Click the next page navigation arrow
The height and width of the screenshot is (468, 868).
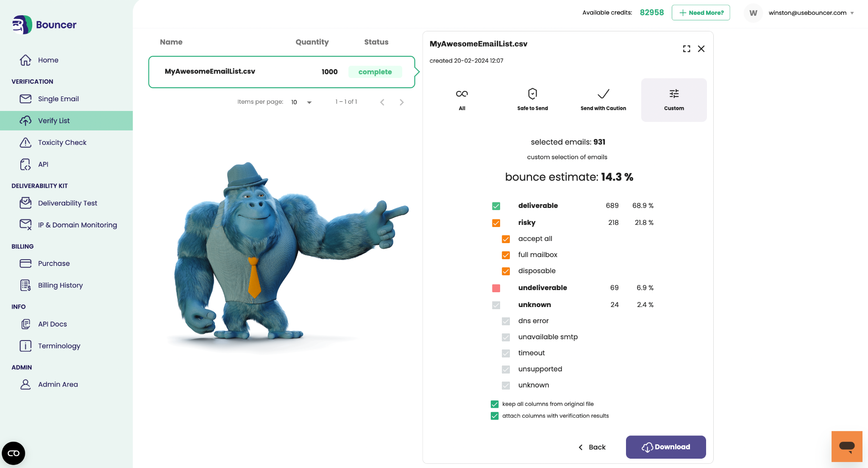click(x=401, y=102)
